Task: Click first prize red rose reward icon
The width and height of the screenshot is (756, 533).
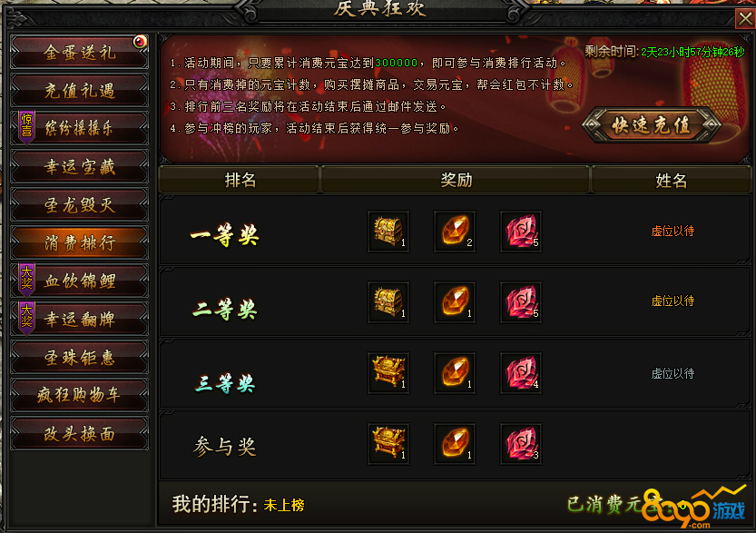Action: [521, 232]
